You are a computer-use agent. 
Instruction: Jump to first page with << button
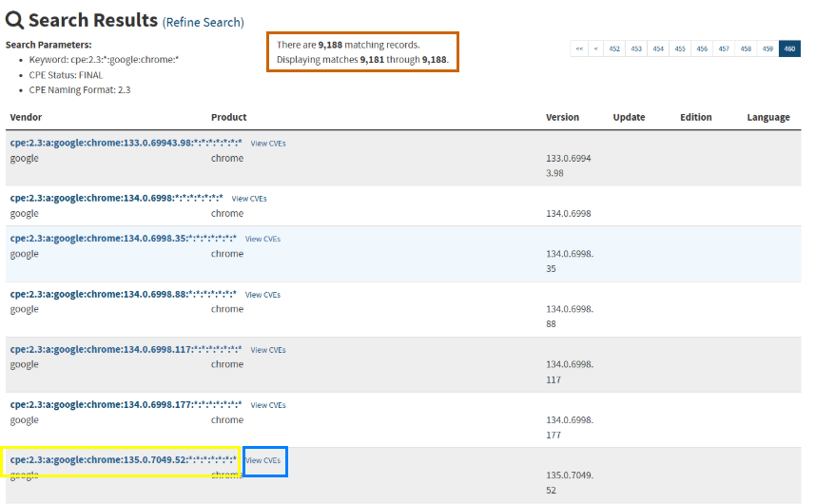coord(578,48)
